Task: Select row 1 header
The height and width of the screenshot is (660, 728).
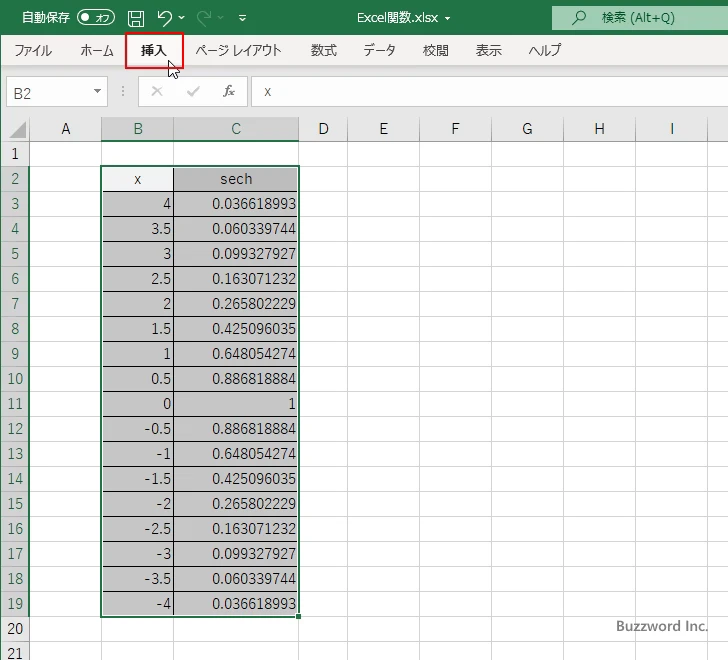Action: [15, 154]
